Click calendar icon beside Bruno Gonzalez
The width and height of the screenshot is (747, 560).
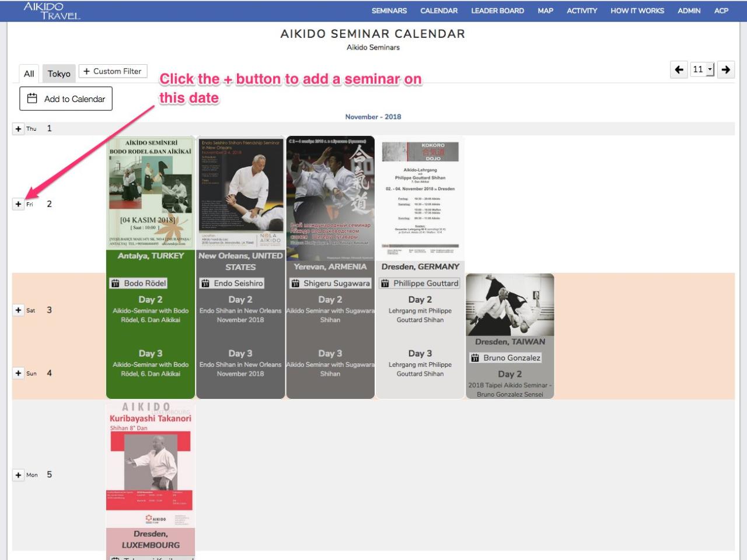[x=475, y=358]
